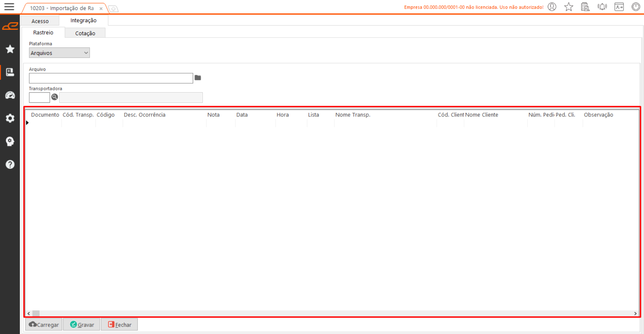The height and width of the screenshot is (334, 644).
Task: Browse for file with folder icon
Action: coord(198,78)
